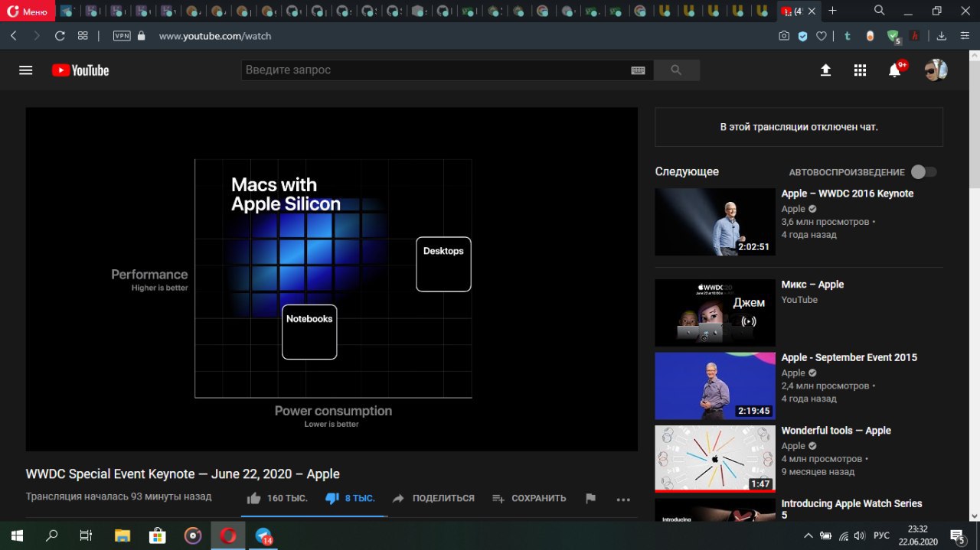The width and height of the screenshot is (980, 550).
Task: Click the September Event 2015 thumbnail
Action: tap(715, 386)
